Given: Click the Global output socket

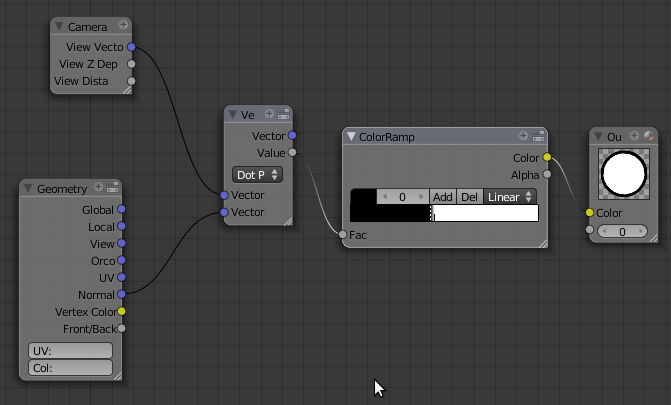Looking at the screenshot, I should (x=122, y=209).
